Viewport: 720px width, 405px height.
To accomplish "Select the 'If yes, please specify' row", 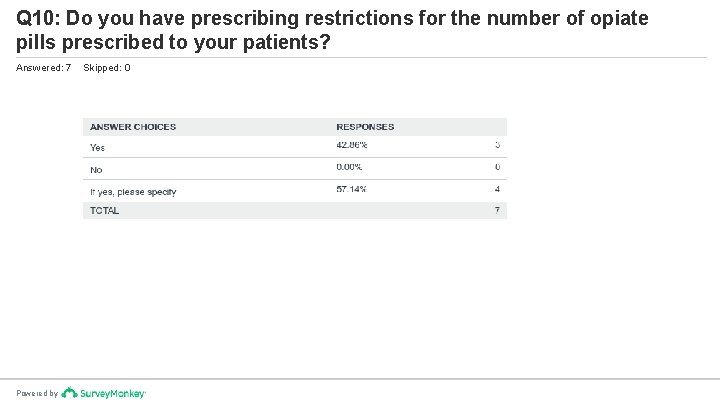I will [x=295, y=191].
